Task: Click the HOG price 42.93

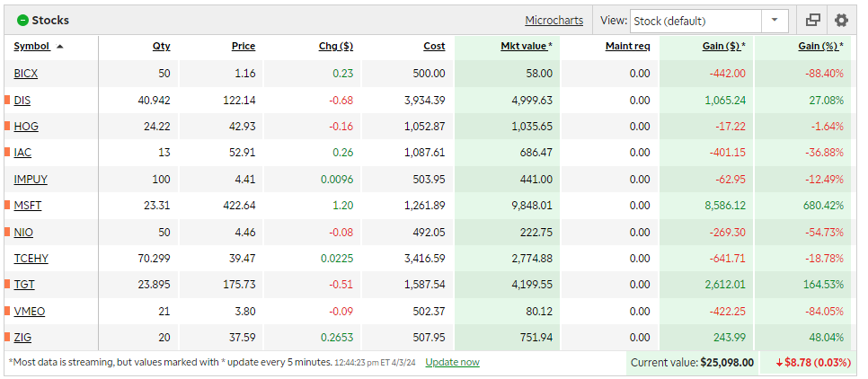Action: click(x=243, y=126)
